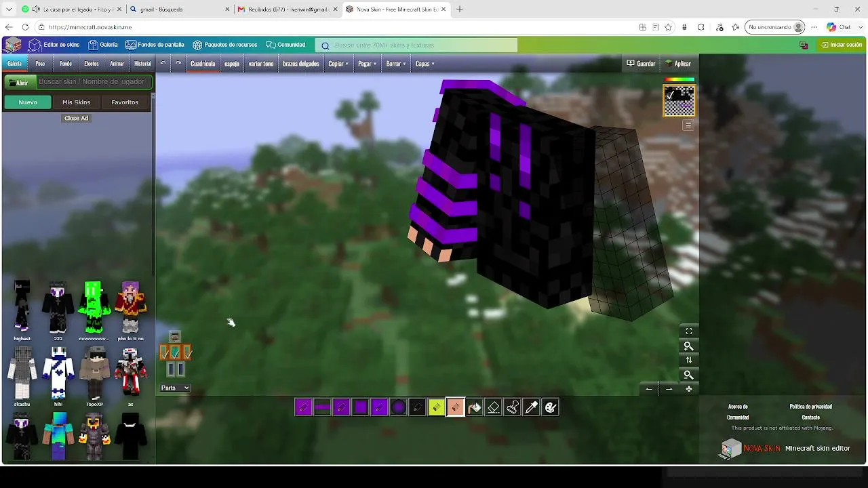Select the first purple pencil swatch
Image resolution: width=868 pixels, height=488 pixels.
(x=304, y=407)
